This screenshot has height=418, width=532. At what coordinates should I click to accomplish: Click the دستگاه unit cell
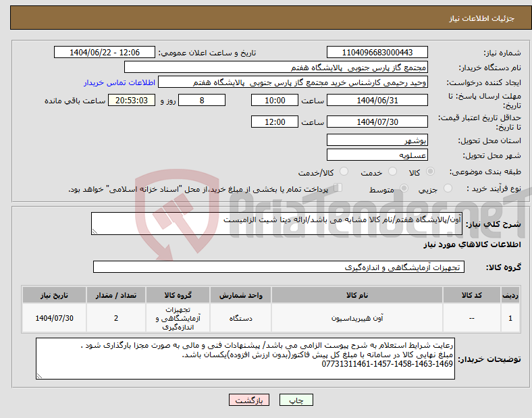coord(240,318)
